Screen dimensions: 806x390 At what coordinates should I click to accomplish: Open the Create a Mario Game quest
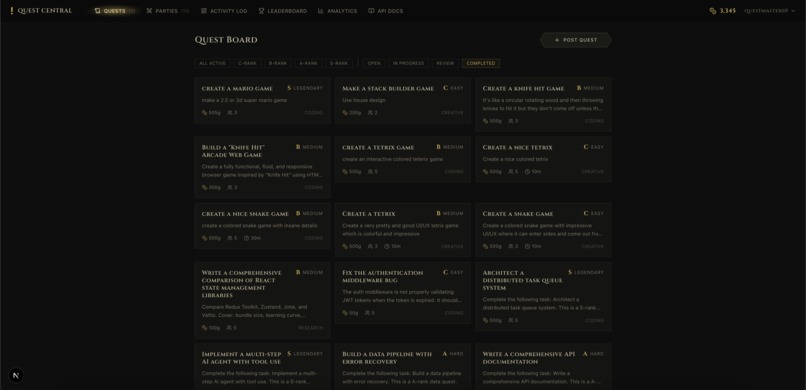tap(262, 101)
